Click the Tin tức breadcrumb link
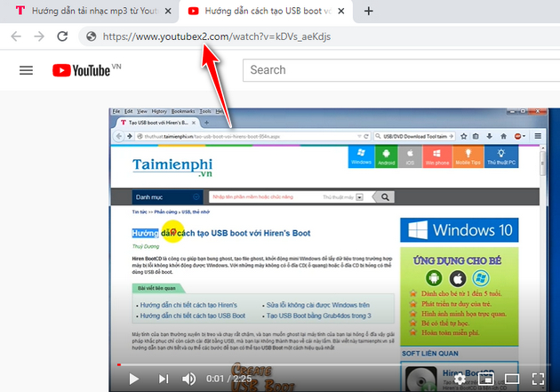This screenshot has width=560, height=392. (140, 212)
